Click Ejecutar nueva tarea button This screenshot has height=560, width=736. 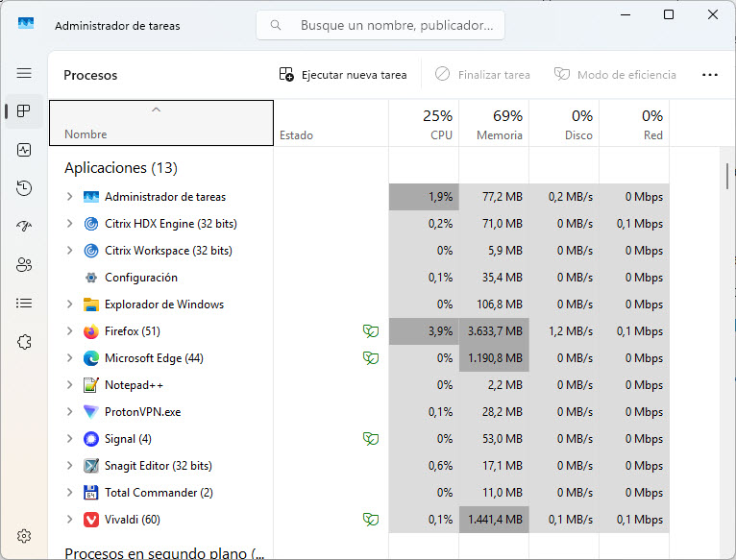click(343, 75)
